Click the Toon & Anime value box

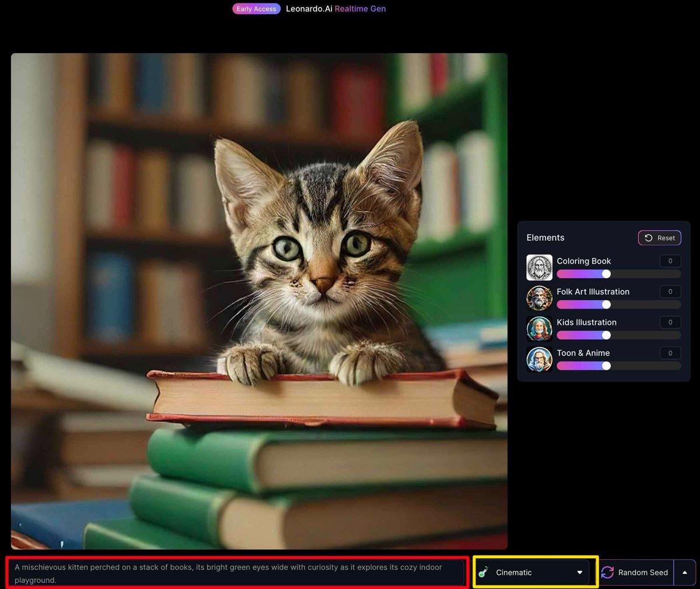pos(670,352)
